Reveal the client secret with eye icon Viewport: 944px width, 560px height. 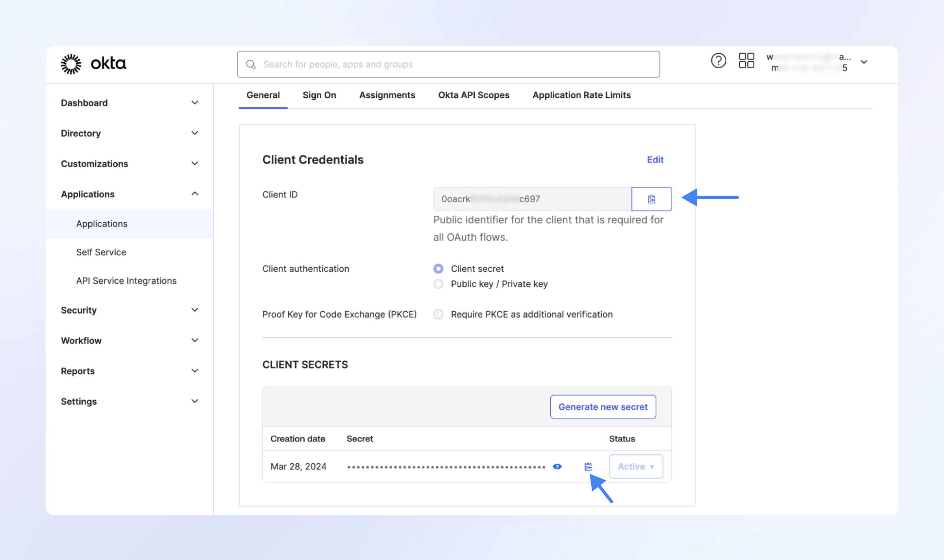click(x=557, y=467)
